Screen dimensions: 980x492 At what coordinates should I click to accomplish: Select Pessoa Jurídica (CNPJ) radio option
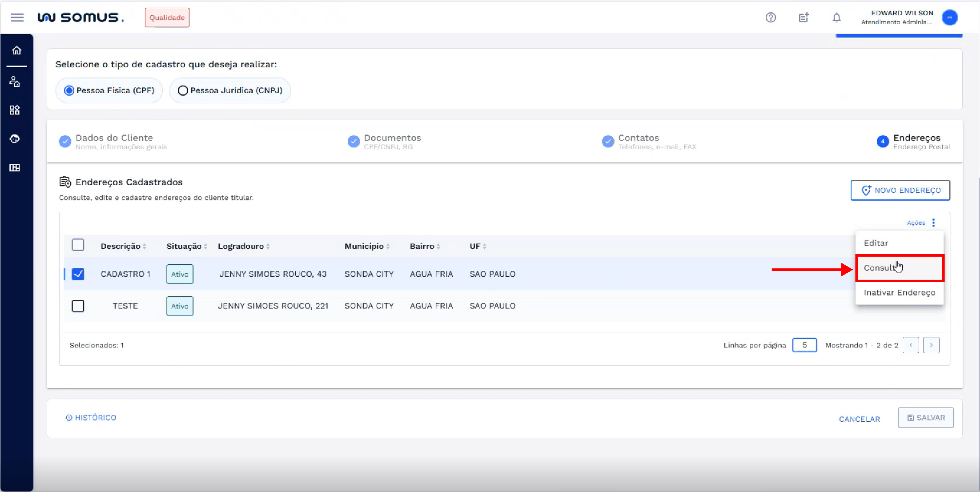[183, 91]
